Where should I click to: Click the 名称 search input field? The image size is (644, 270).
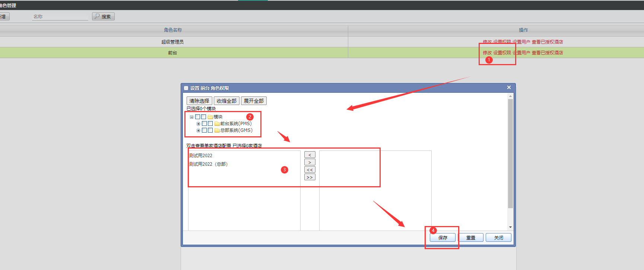point(60,16)
